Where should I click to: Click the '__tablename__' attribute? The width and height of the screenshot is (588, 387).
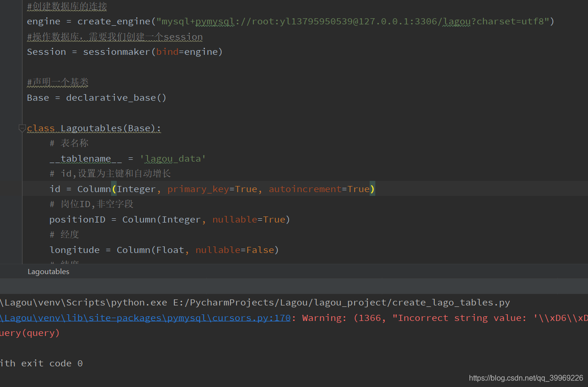coord(86,159)
